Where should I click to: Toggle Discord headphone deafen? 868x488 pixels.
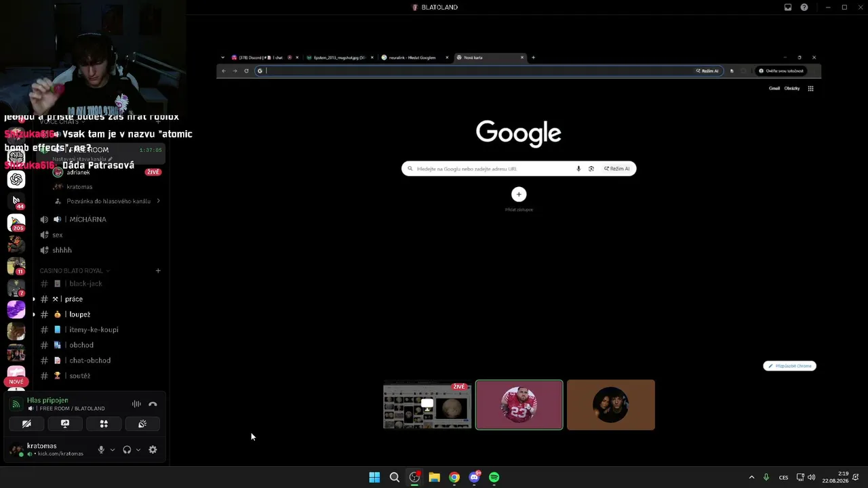127,449
